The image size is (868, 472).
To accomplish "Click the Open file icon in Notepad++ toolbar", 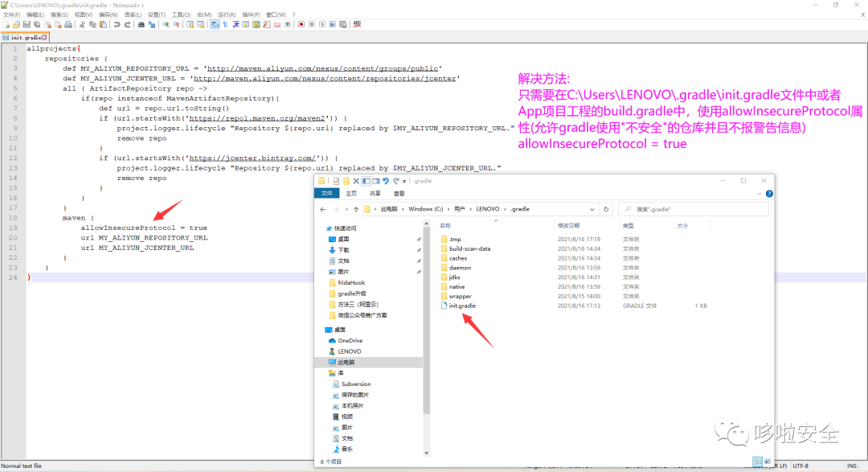I will click(16, 24).
